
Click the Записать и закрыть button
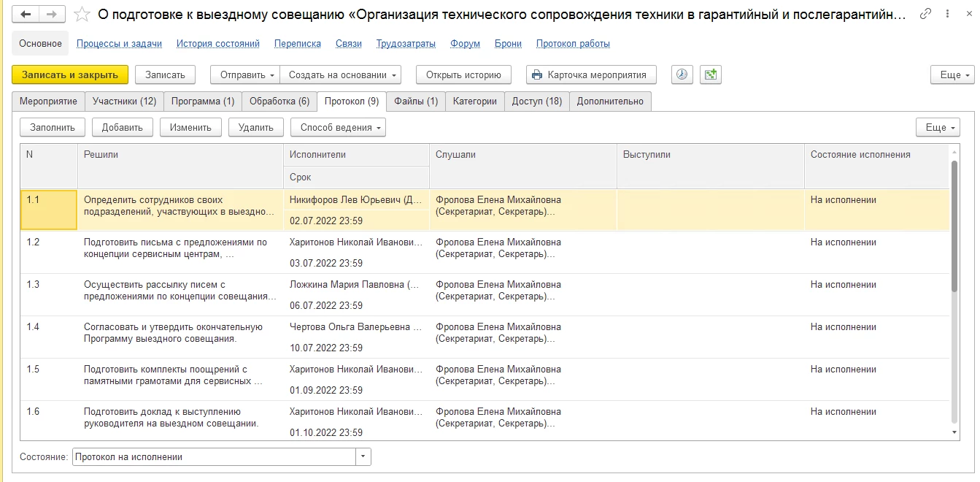click(x=70, y=74)
